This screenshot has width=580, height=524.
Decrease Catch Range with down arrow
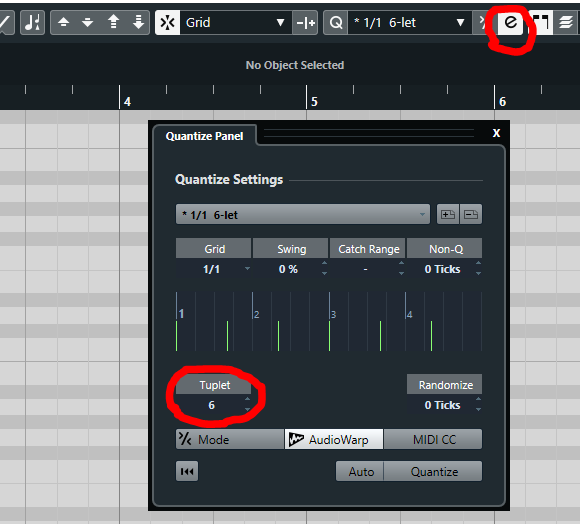(401, 274)
